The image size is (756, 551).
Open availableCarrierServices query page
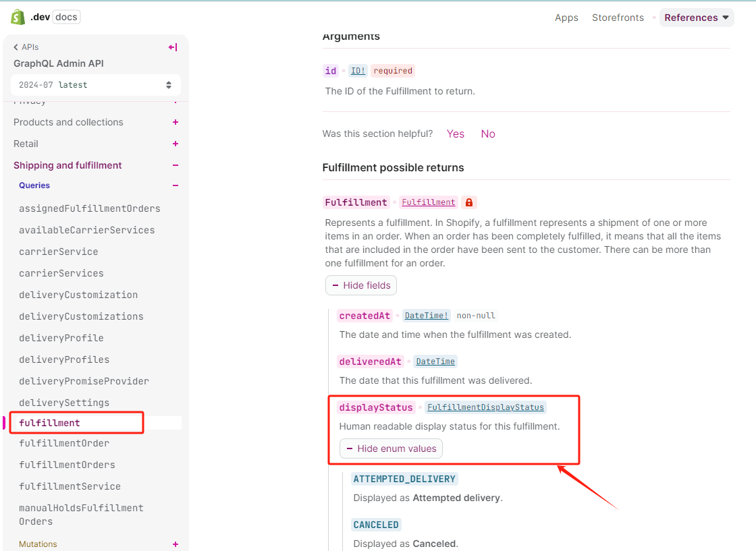click(x=87, y=230)
